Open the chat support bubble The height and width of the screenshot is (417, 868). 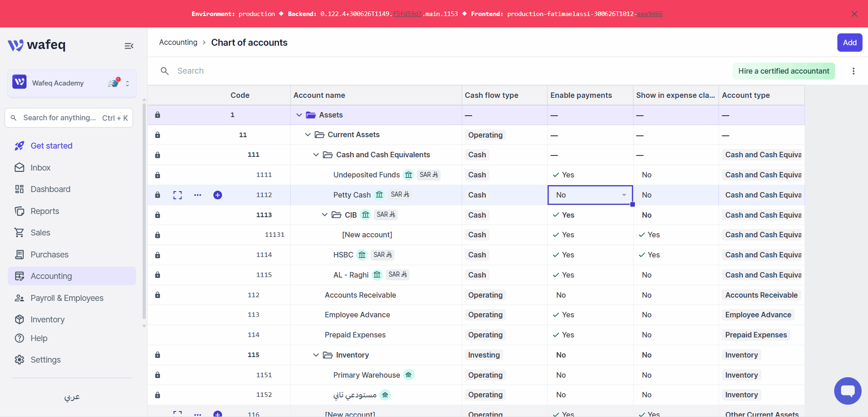(847, 391)
